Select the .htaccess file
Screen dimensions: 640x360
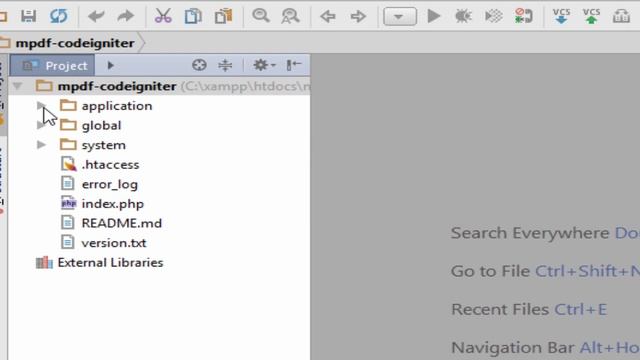pos(110,164)
